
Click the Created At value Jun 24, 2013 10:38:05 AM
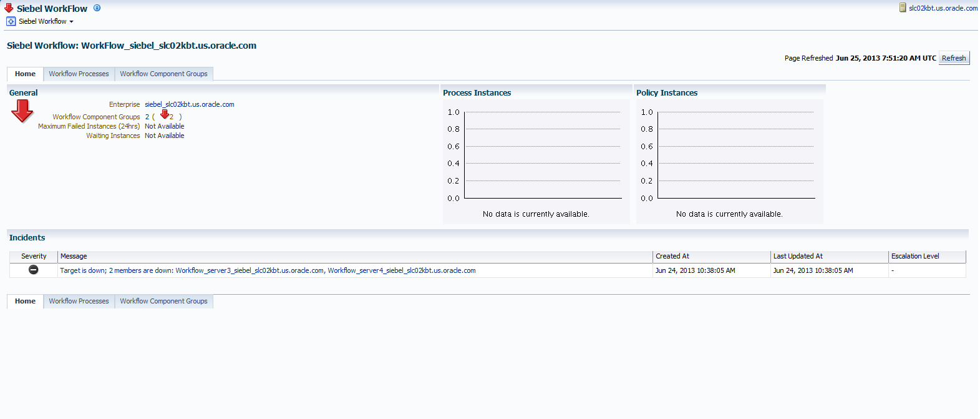(x=695, y=270)
